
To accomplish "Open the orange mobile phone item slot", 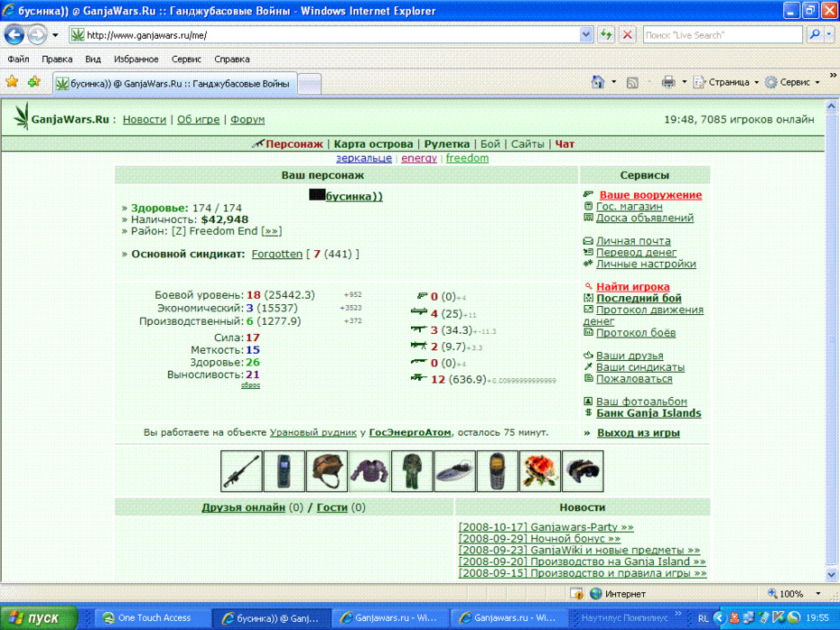I will coord(498,471).
